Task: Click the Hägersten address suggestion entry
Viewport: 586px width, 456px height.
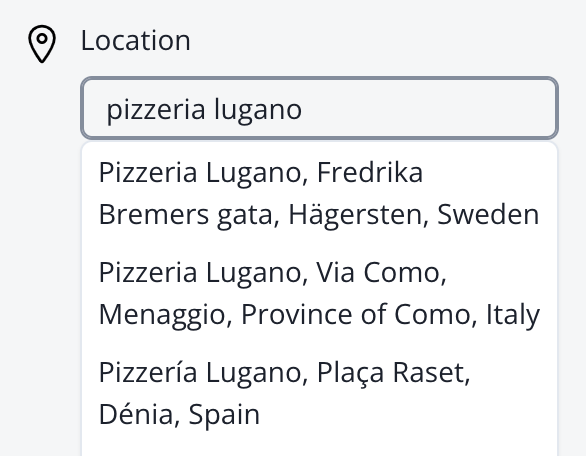Action: point(320,193)
